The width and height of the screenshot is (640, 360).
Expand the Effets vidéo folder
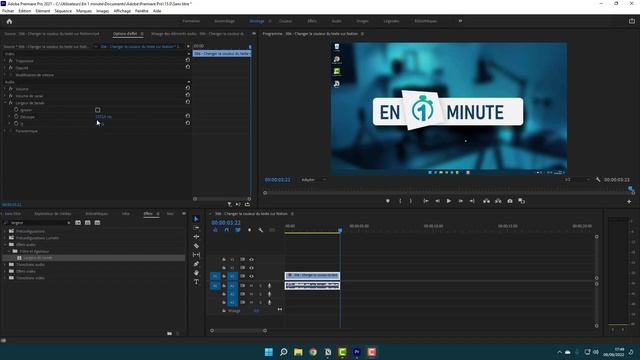pyautogui.click(x=5, y=271)
